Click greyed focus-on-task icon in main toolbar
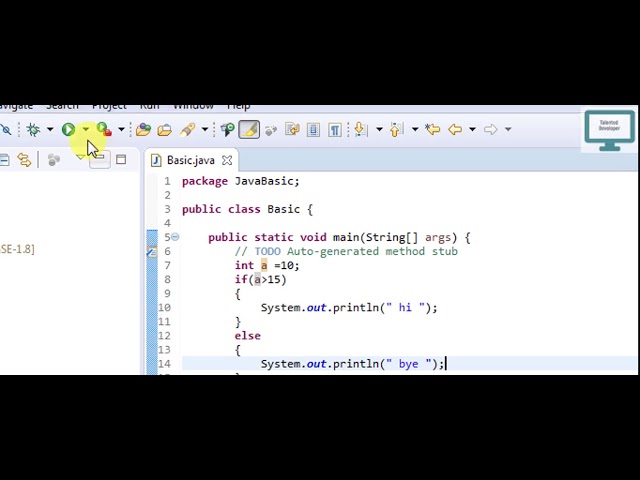This screenshot has width=640, height=480. pos(271,130)
